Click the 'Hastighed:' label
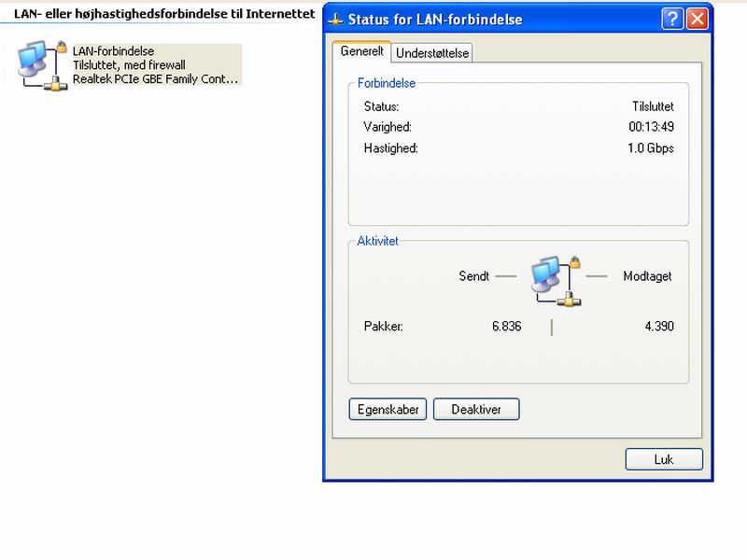747x560 pixels. (390, 148)
